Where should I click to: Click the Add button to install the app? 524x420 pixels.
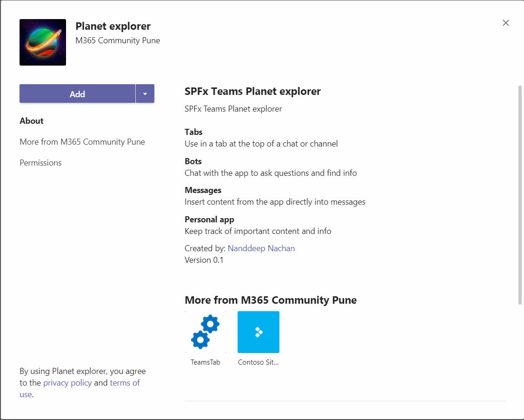click(77, 94)
